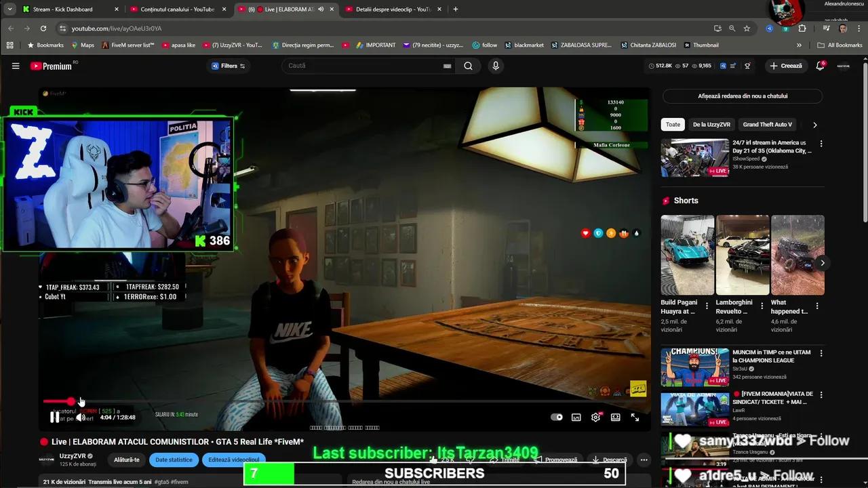Bookmark this page with star icon
Image resolution: width=868 pixels, height=488 pixels.
(747, 28)
